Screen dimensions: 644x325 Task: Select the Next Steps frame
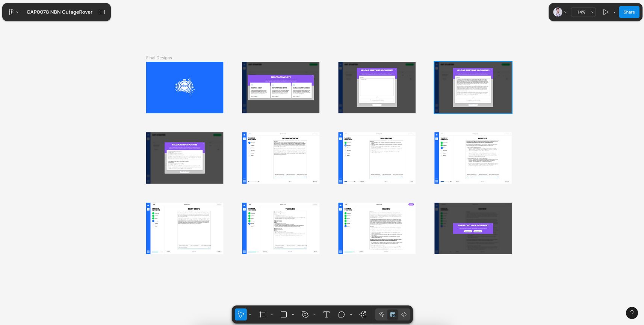click(184, 228)
